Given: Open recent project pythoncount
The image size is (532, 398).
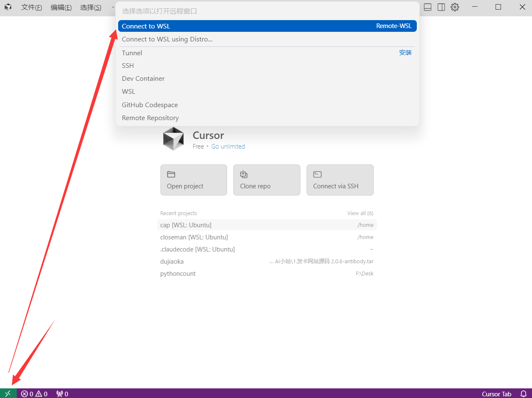Looking at the screenshot, I should (x=267, y=274).
